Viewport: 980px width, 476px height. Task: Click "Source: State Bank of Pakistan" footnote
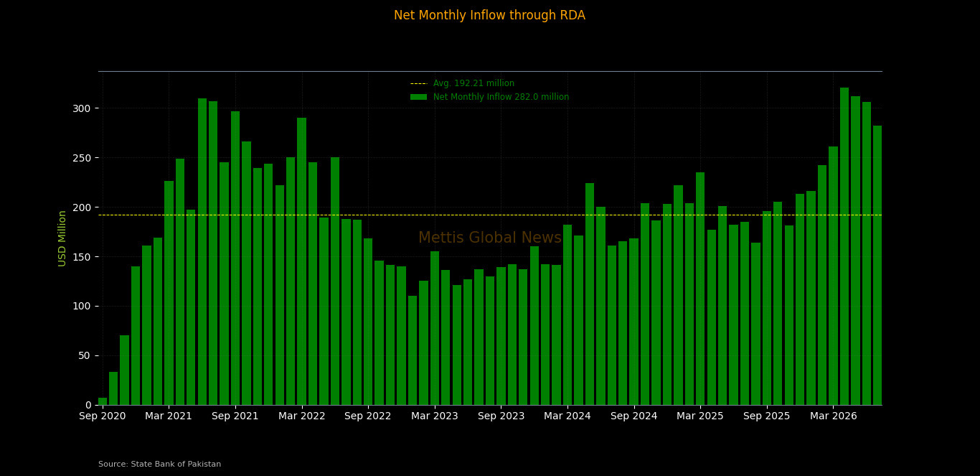pos(160,465)
